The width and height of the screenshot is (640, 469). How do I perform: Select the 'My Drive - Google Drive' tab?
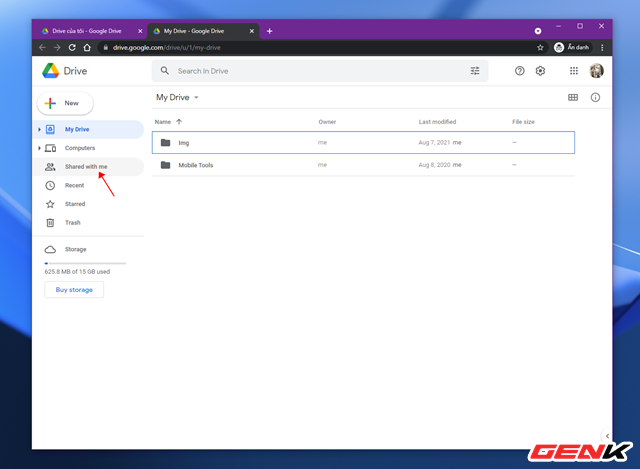tap(198, 31)
